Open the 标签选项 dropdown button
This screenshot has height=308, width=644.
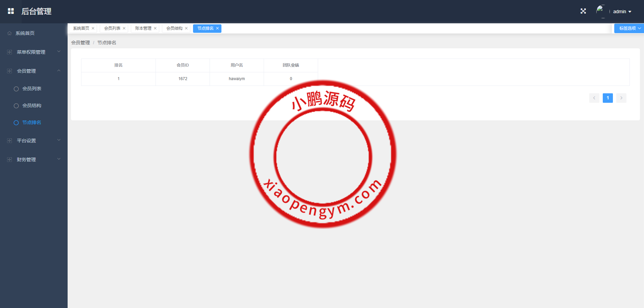pos(629,28)
